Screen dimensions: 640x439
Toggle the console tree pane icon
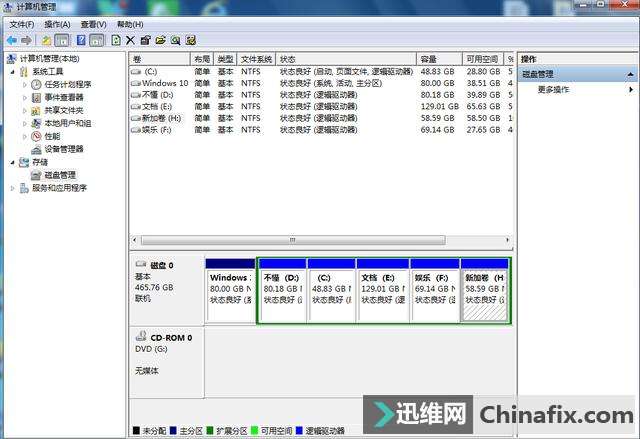pos(62,40)
